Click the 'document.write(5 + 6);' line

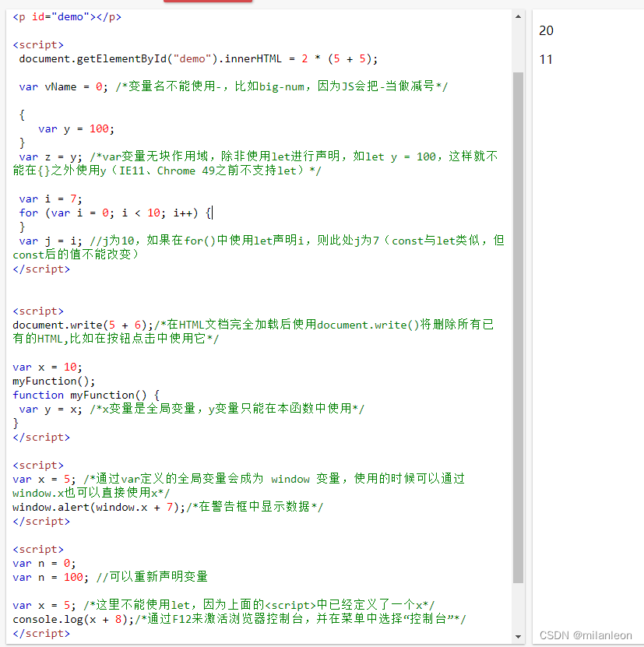pyautogui.click(x=253, y=325)
